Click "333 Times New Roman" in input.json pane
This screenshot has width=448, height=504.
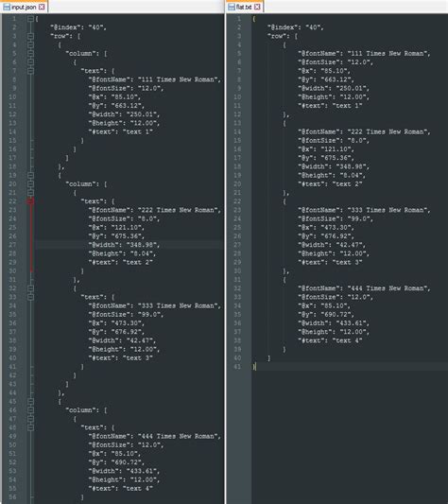tap(178, 306)
